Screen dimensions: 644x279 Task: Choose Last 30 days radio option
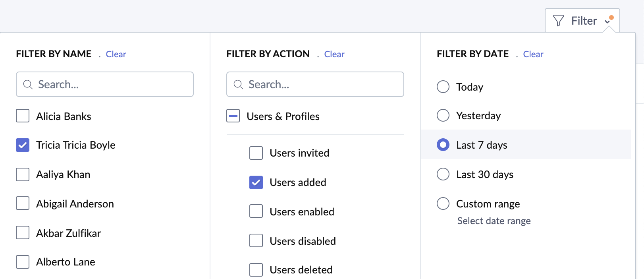coord(443,174)
